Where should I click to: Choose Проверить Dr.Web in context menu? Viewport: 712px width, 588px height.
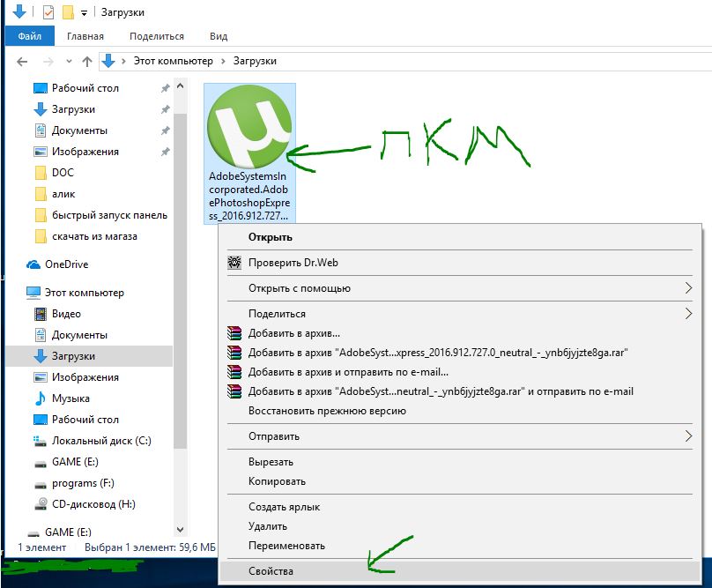[460, 263]
